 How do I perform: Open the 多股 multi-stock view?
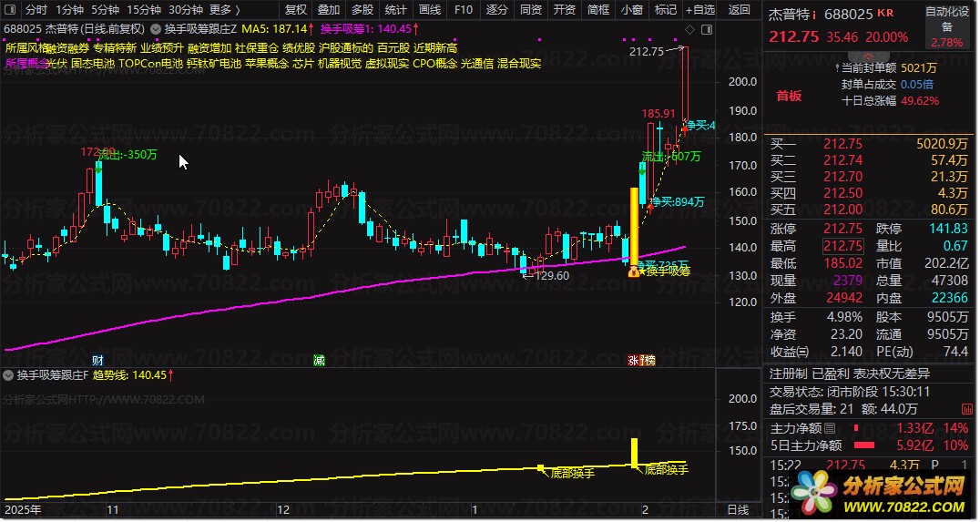click(362, 9)
